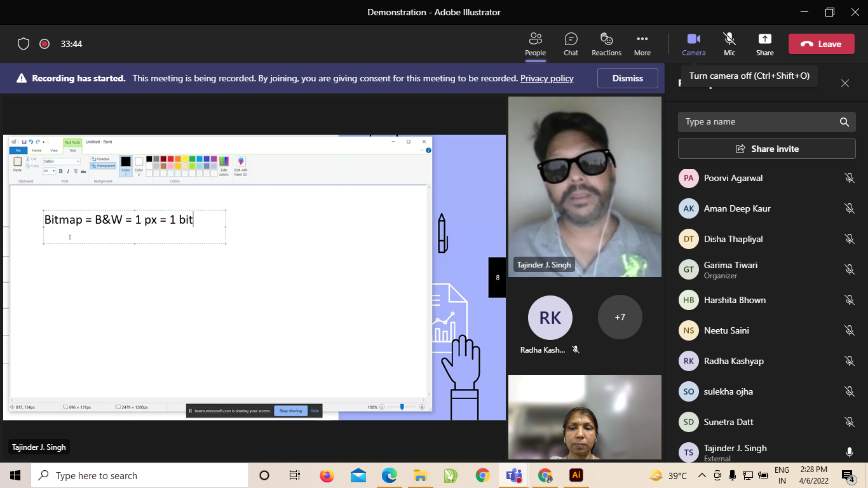The width and height of the screenshot is (868, 488).
Task: Click the recording indicator icon
Action: [x=44, y=44]
